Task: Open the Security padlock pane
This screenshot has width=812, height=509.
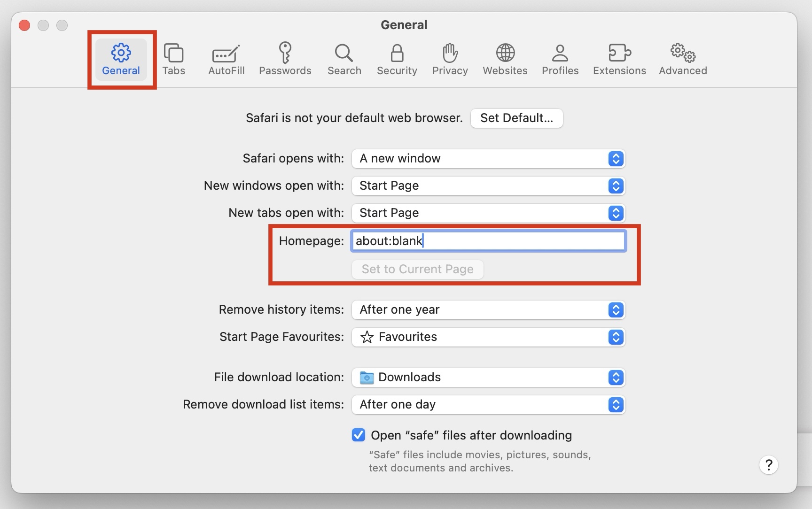Action: click(x=397, y=59)
